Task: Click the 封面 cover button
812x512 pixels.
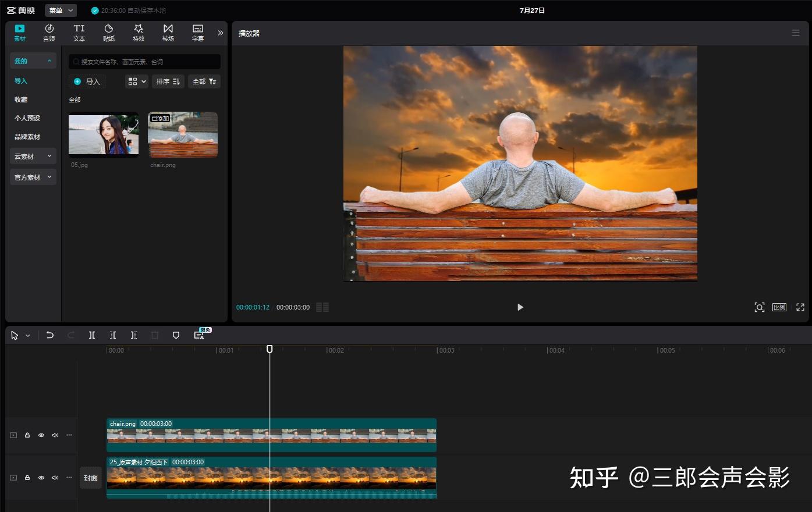Action: [91, 478]
